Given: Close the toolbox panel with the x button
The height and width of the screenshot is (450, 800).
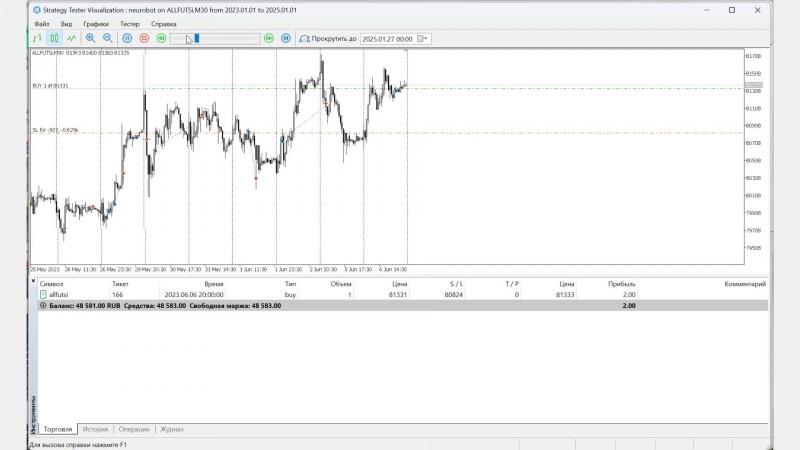Looking at the screenshot, I should click(34, 281).
